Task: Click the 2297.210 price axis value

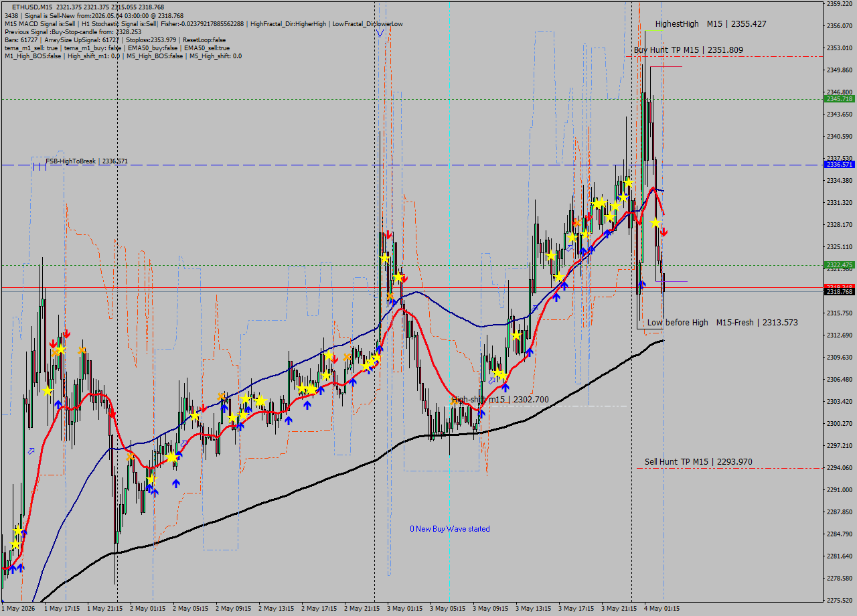Action: tap(840, 446)
